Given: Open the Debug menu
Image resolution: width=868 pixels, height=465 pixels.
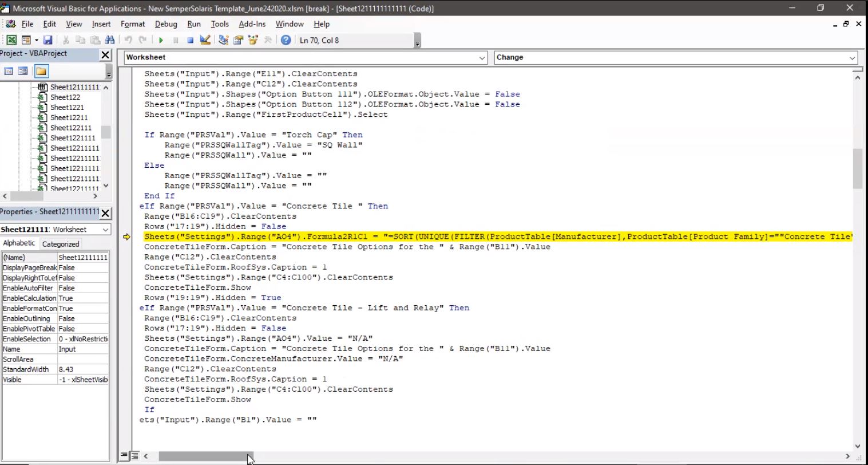Looking at the screenshot, I should [166, 24].
